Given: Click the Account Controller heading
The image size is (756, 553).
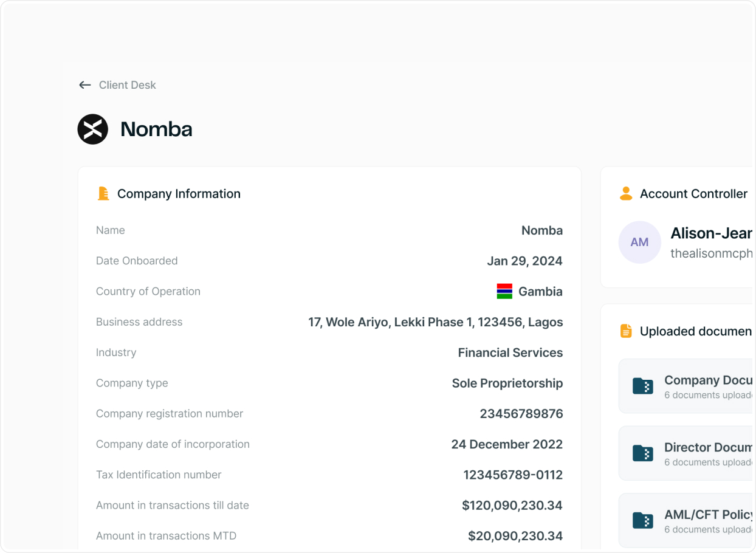Looking at the screenshot, I should coord(693,194).
